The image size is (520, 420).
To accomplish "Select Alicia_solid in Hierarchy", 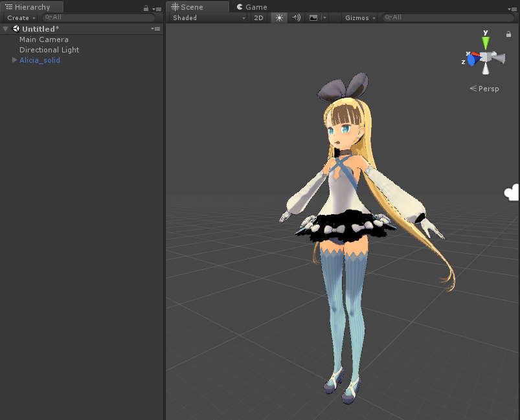I will point(40,60).
